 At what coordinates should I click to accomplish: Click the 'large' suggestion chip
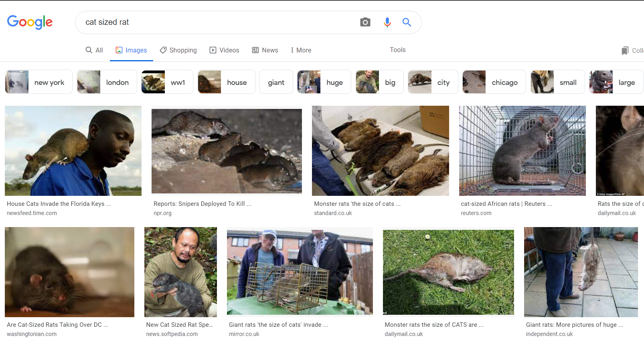click(616, 82)
